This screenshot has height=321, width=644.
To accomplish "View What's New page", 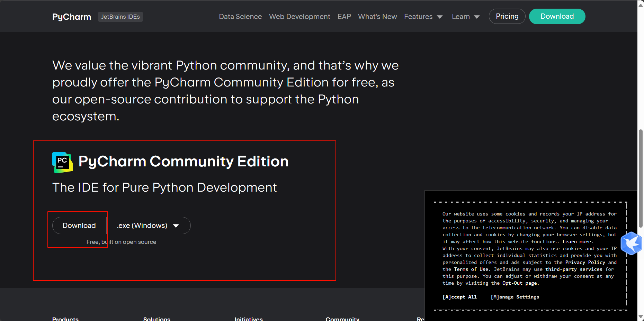I will [377, 17].
